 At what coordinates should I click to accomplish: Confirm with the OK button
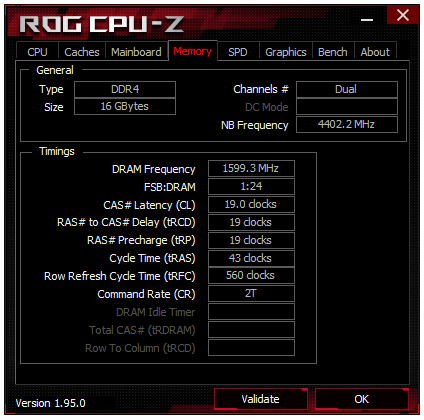pos(362,399)
